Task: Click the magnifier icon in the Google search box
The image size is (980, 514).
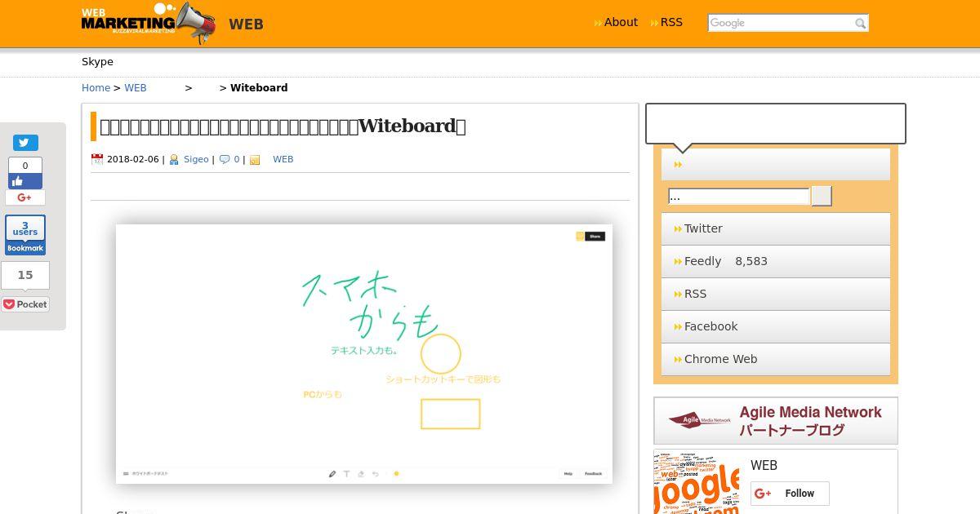Action: [x=860, y=24]
